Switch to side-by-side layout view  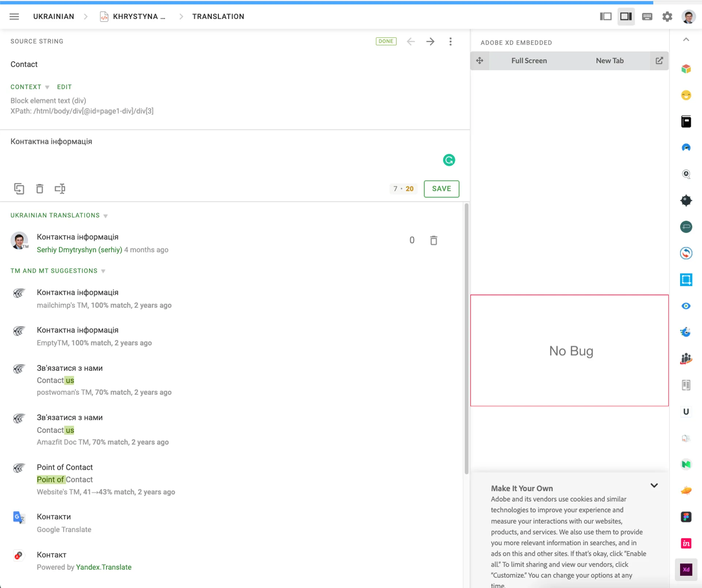click(605, 16)
